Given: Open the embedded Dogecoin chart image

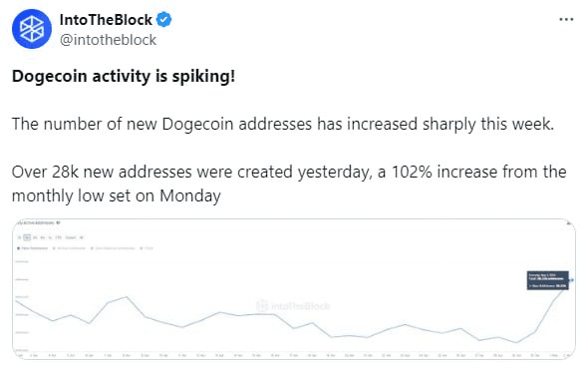Looking at the screenshot, I should [294, 289].
